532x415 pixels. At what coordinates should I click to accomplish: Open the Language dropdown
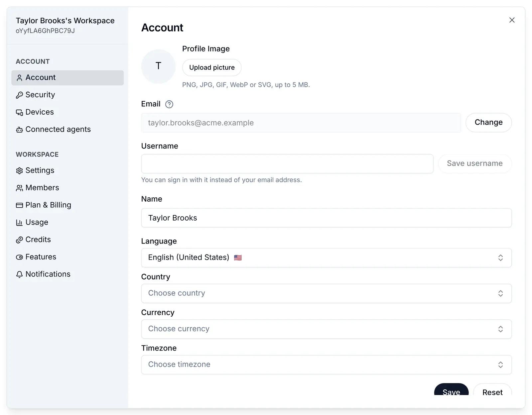click(x=326, y=258)
